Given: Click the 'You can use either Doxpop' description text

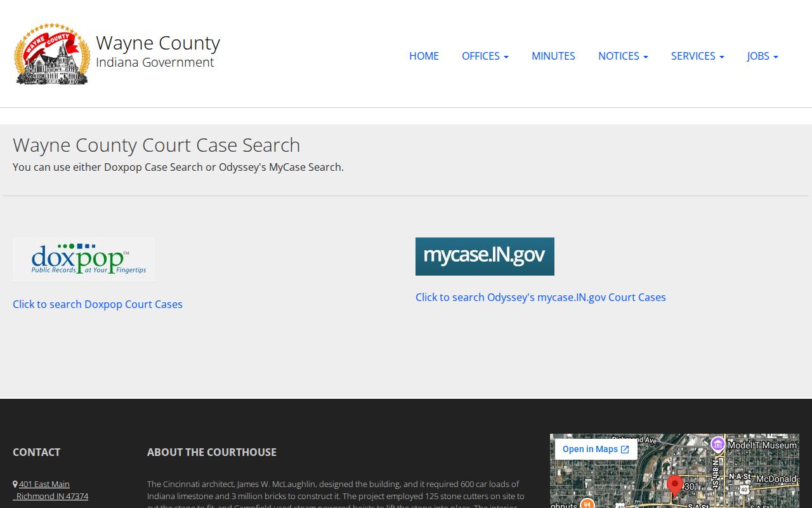Looking at the screenshot, I should [178, 167].
